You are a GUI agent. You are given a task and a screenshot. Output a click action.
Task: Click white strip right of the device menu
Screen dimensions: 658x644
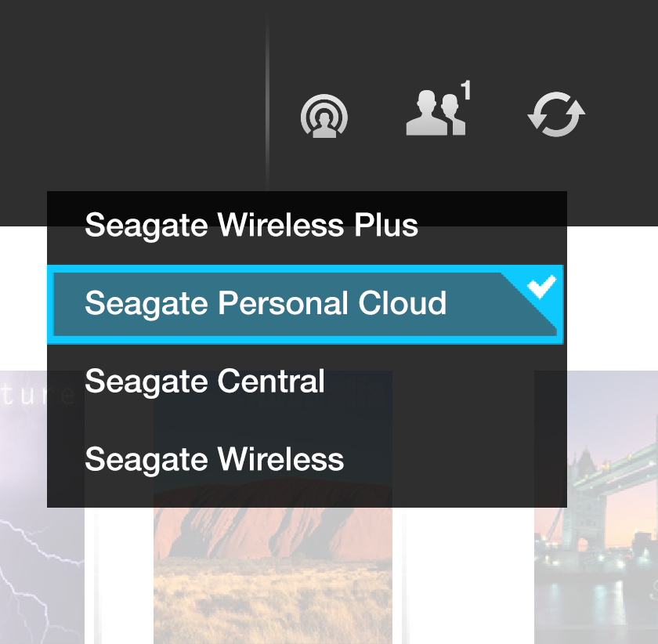pos(611,298)
